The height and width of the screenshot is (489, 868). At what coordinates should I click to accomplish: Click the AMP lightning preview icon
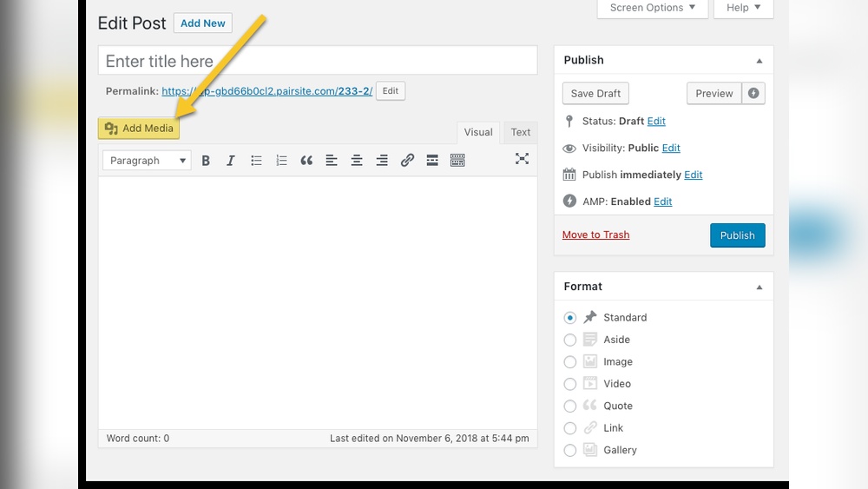pos(753,93)
